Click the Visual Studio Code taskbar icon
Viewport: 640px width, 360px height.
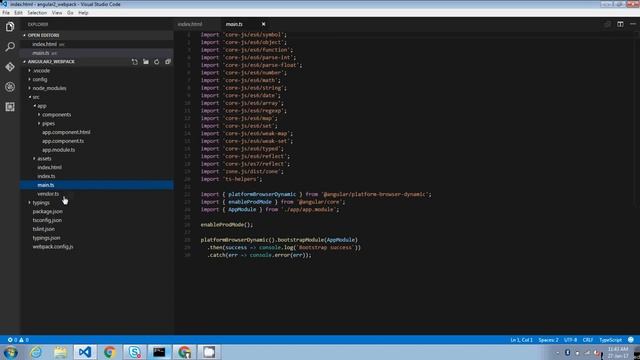click(x=85, y=352)
